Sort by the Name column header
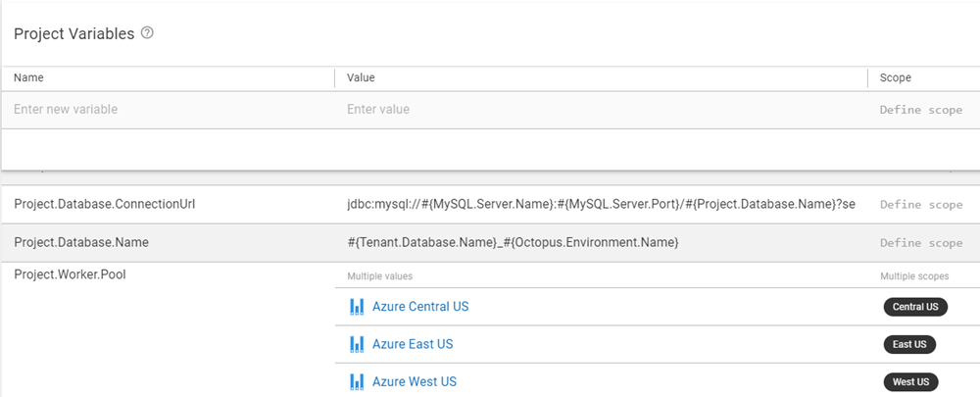This screenshot has width=980, height=397. pos(28,77)
